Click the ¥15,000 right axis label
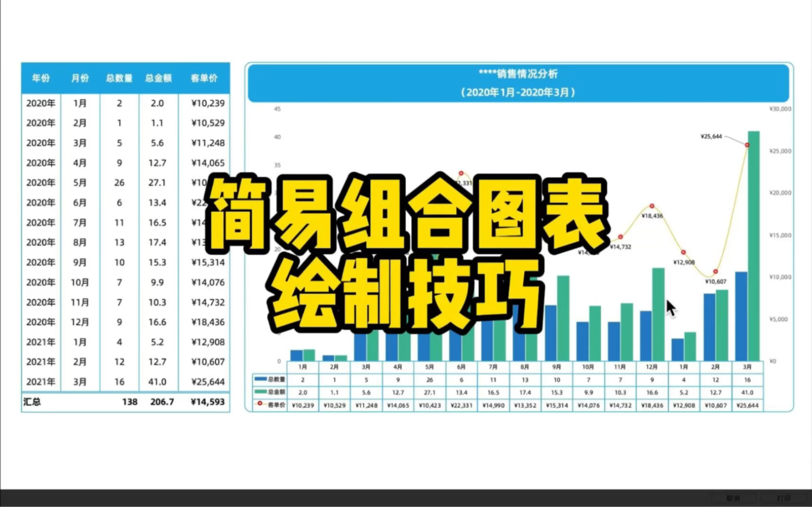Screen dimensions: 812x507 click(780, 235)
